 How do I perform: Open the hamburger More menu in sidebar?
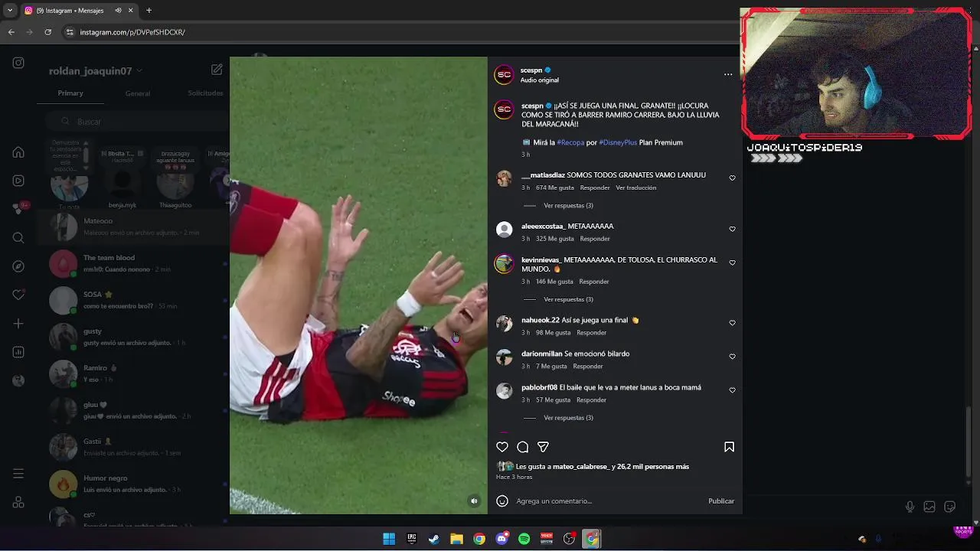(18, 474)
